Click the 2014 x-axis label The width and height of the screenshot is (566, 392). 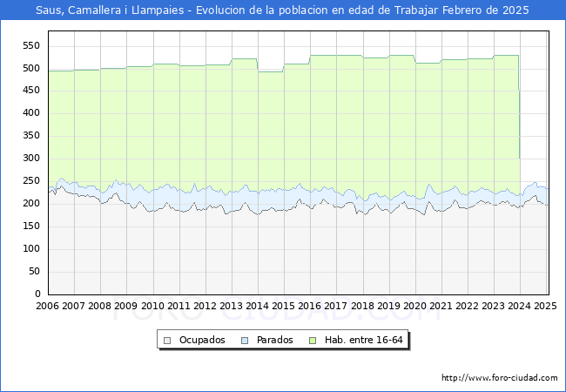[258, 306]
